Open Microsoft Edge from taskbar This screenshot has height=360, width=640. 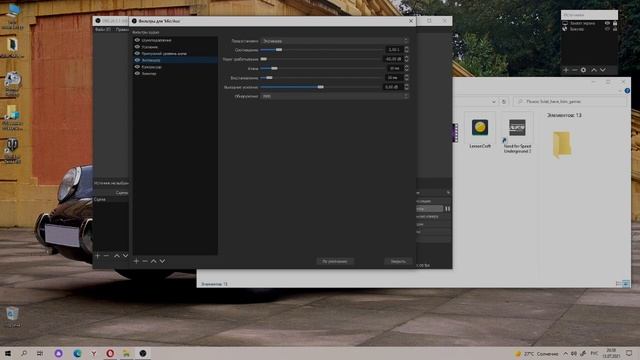(x=77, y=353)
